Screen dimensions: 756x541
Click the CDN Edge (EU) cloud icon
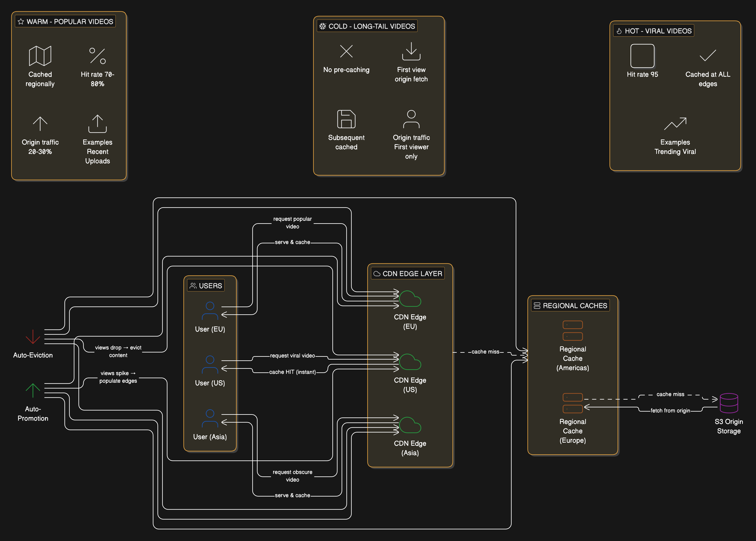click(x=410, y=298)
